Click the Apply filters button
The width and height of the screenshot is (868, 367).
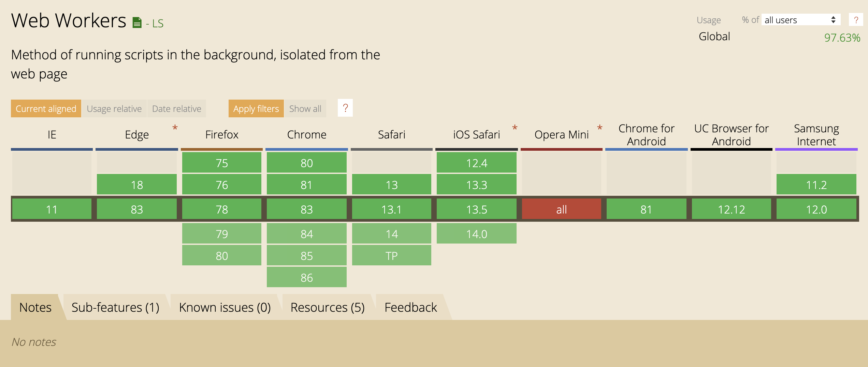pos(256,108)
